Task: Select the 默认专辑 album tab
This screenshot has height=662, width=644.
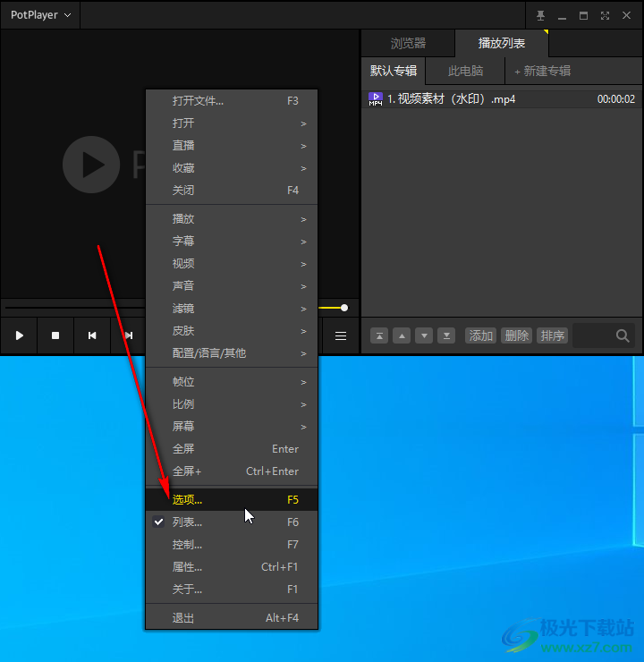Action: tap(394, 71)
